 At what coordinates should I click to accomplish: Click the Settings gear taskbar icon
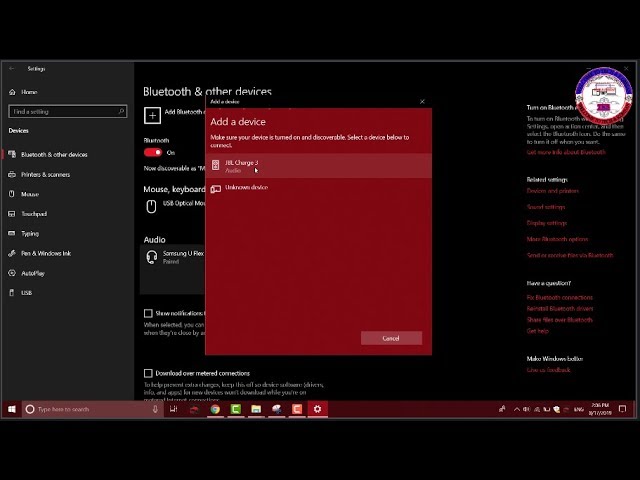pos(318,409)
